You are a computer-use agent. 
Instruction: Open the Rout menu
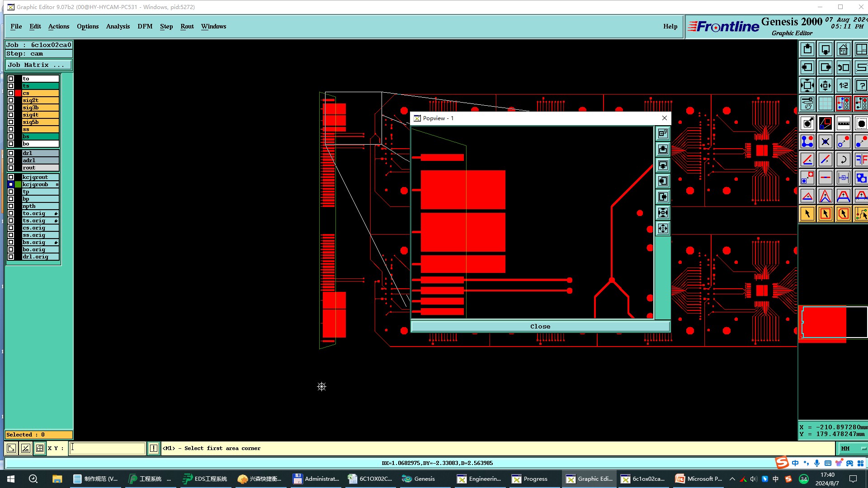[187, 26]
